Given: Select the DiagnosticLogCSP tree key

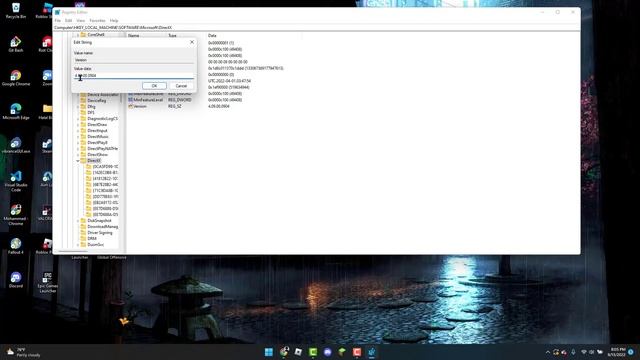Looking at the screenshot, I should [x=102, y=119].
